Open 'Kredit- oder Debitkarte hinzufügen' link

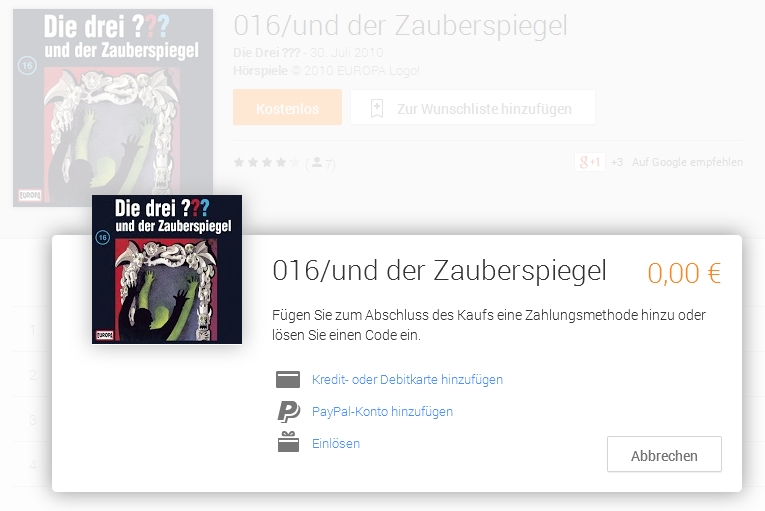407,379
